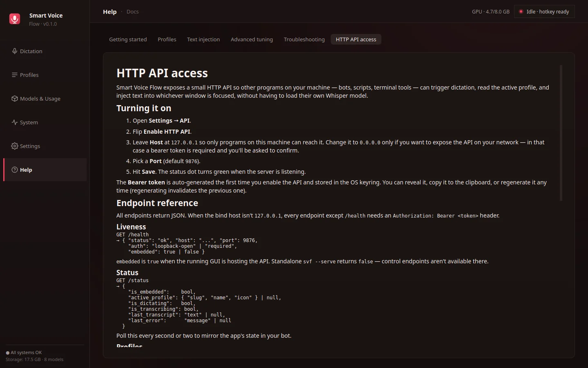Click the "last_error" code line
This screenshot has width=588, height=368.
(180, 321)
